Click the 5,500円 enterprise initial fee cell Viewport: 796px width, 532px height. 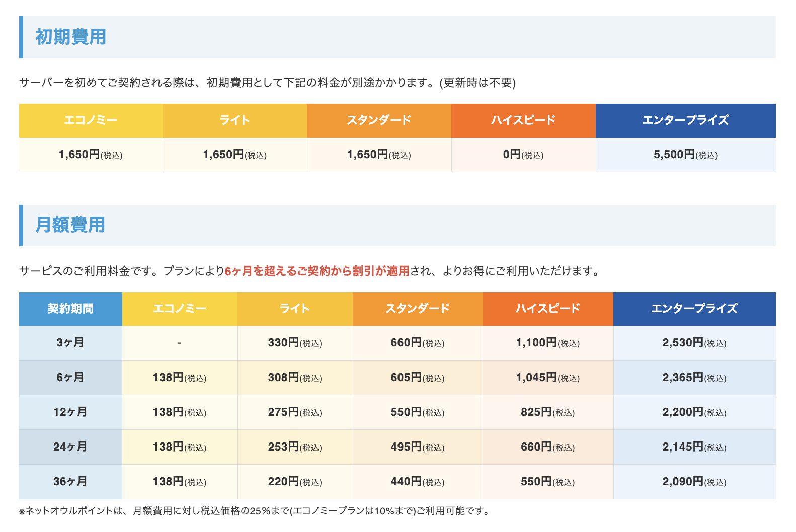click(x=685, y=155)
